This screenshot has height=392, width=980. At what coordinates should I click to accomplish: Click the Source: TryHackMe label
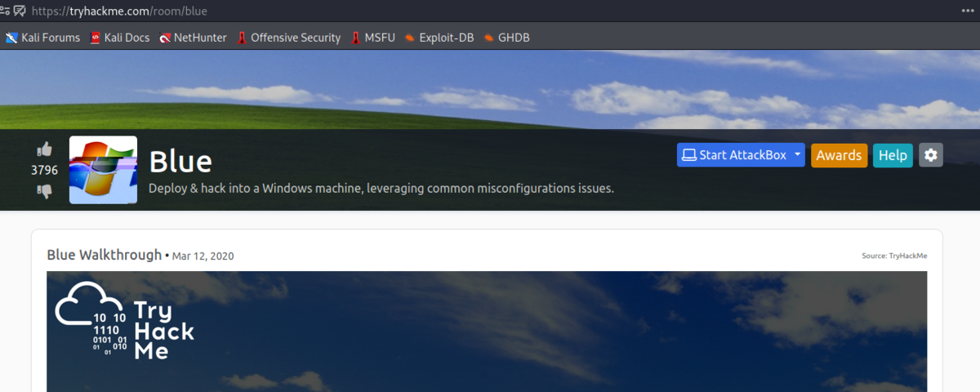tap(894, 256)
